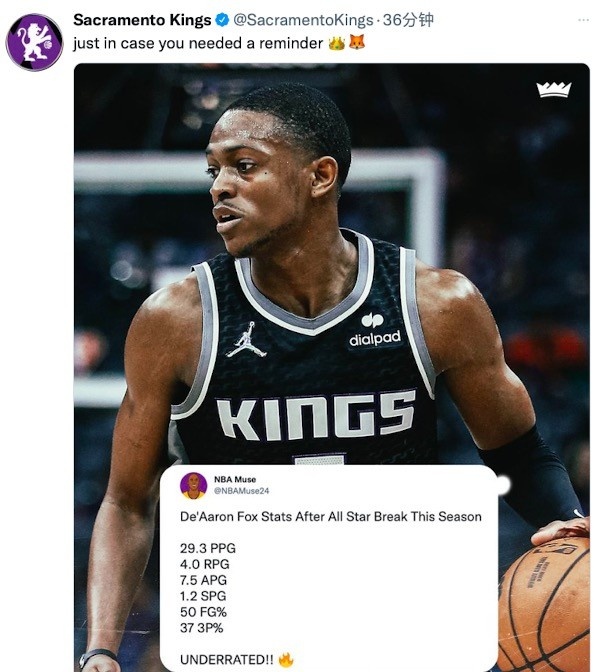Click the fox emoji in the tweet
Screen dimensions: 596x672
coord(357,43)
